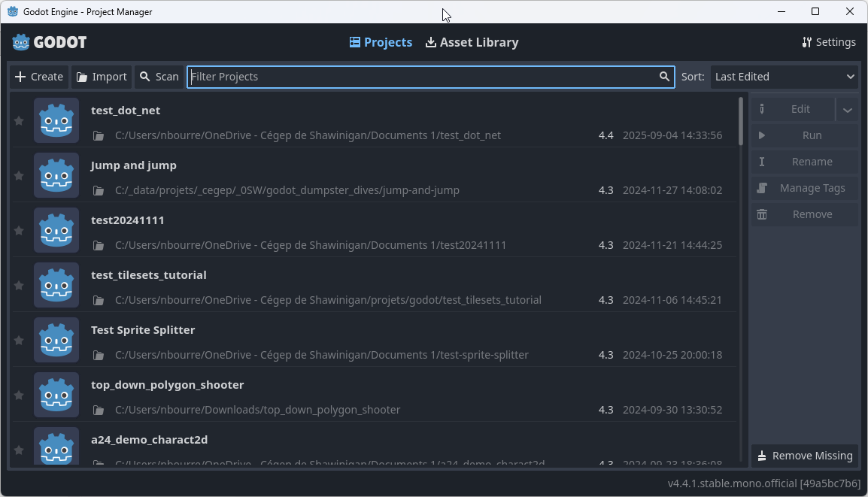
Task: Import an existing project
Action: click(102, 77)
